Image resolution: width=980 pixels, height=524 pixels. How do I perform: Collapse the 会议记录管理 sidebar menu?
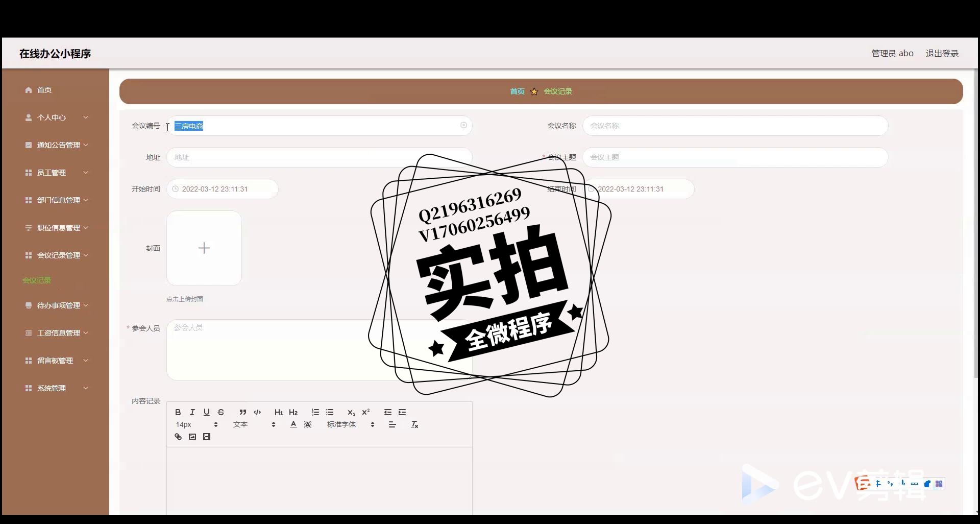(55, 255)
